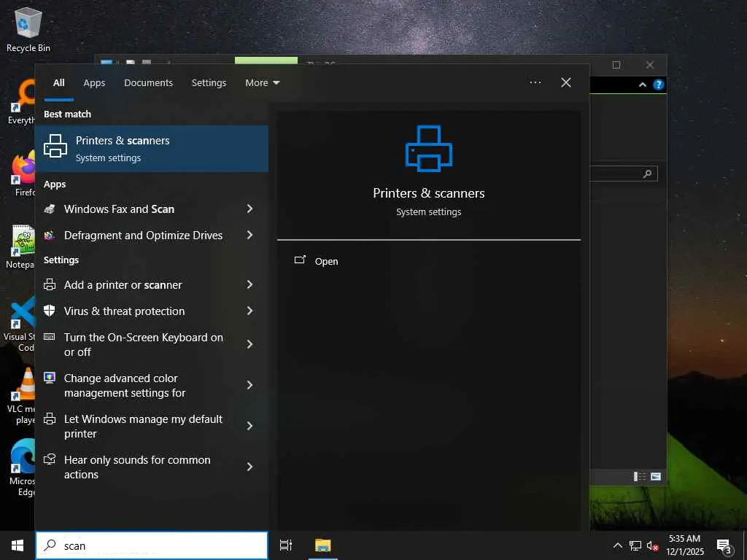Click the Defragment and Optimize Drives icon

point(50,236)
